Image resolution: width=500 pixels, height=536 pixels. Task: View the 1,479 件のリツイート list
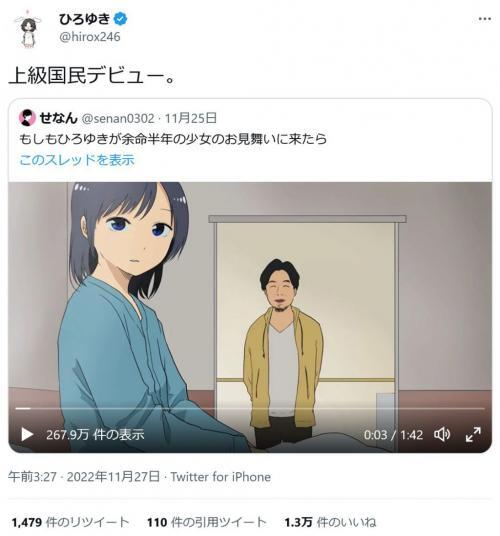click(70, 522)
